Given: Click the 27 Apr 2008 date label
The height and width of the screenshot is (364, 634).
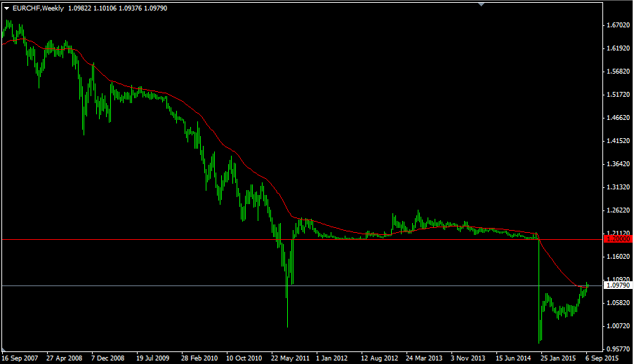Looking at the screenshot, I should 65,358.
